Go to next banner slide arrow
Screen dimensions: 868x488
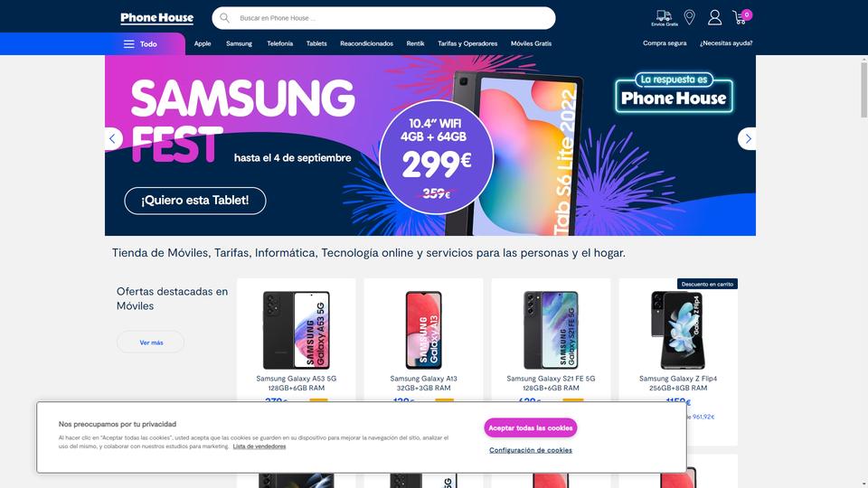[x=748, y=139]
